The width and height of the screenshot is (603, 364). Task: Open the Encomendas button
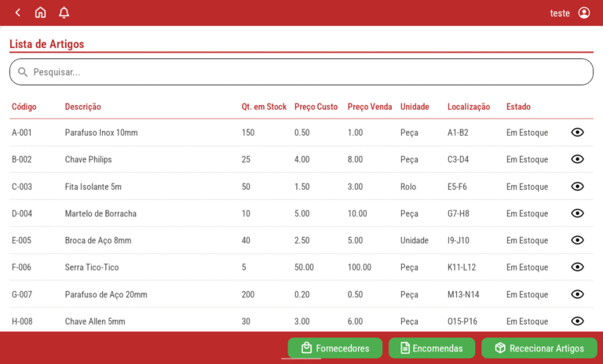431,348
